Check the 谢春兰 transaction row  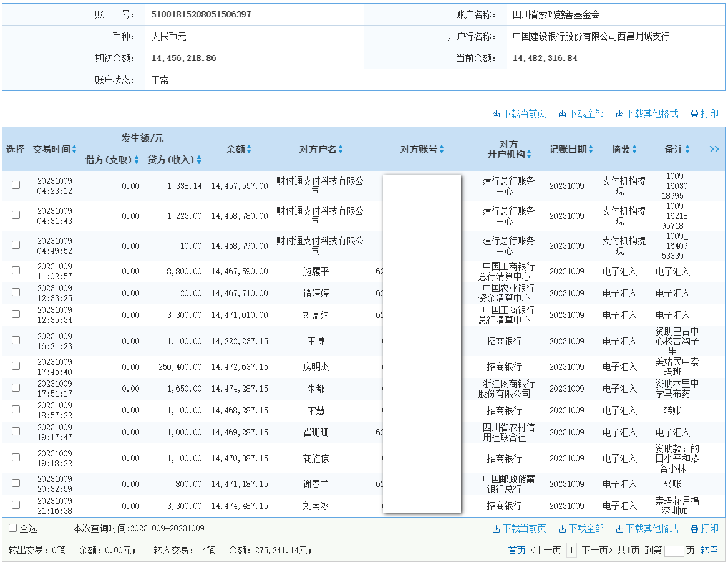coord(16,483)
